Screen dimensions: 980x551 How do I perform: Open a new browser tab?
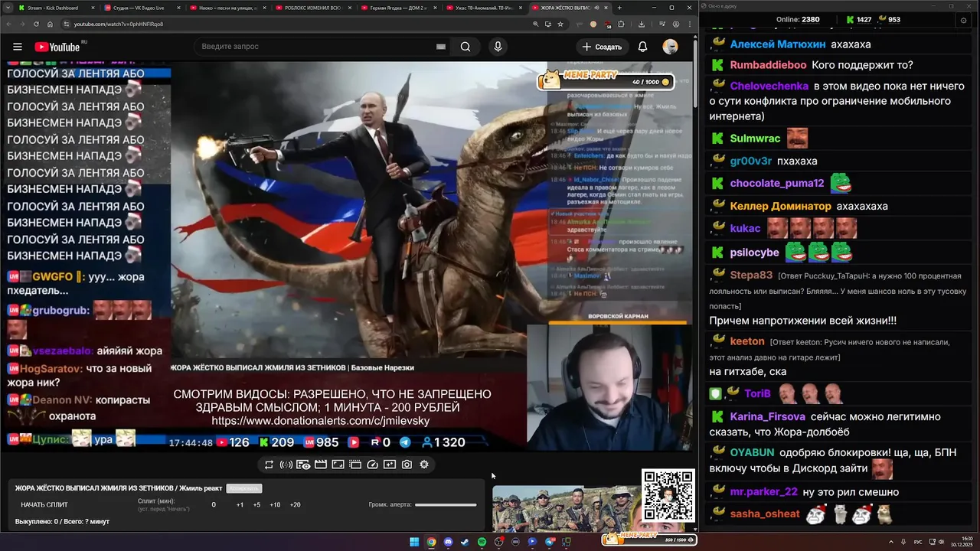tap(619, 8)
